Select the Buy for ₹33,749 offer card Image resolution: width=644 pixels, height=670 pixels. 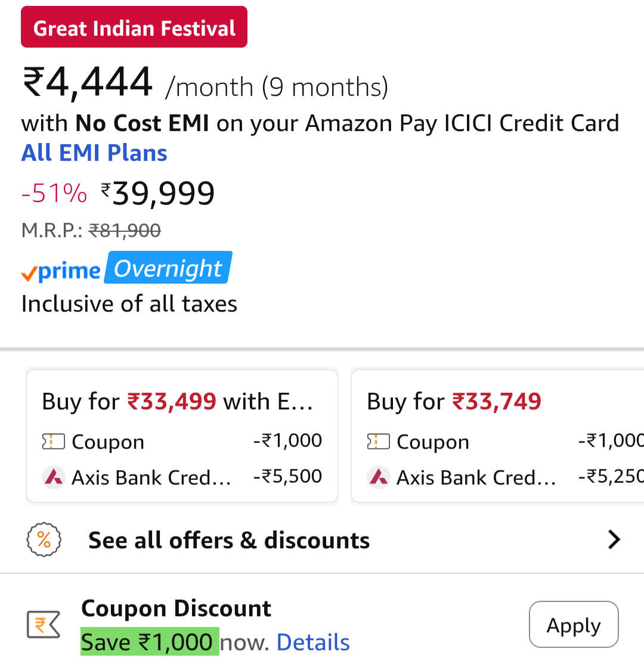(498, 436)
